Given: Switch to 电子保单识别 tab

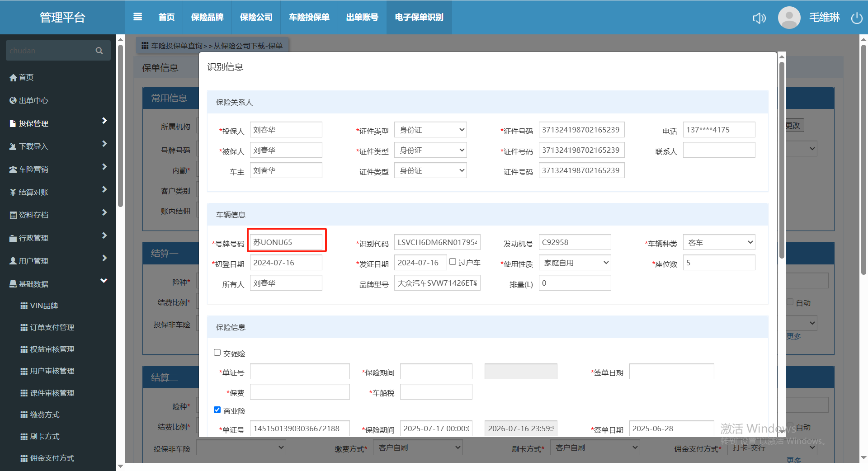Looking at the screenshot, I should click(419, 17).
